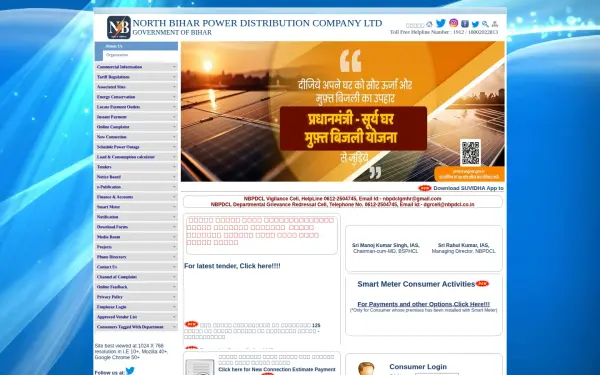Click here for New Connection Estimate Payment

point(277,370)
